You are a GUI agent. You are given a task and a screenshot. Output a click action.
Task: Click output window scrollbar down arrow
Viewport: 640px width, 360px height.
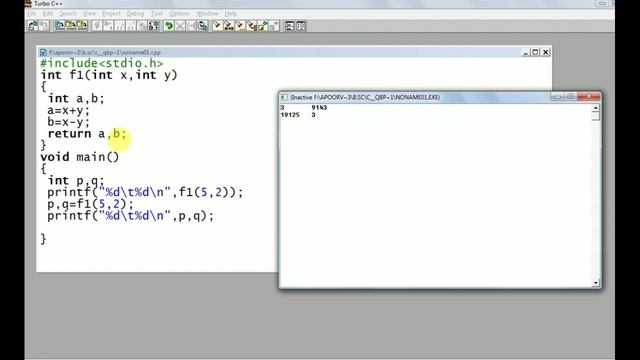tap(596, 282)
